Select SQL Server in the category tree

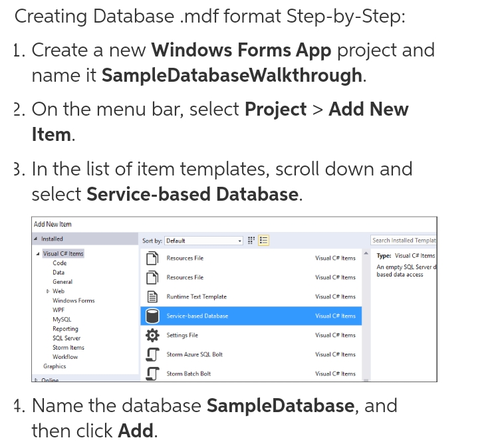pos(66,338)
